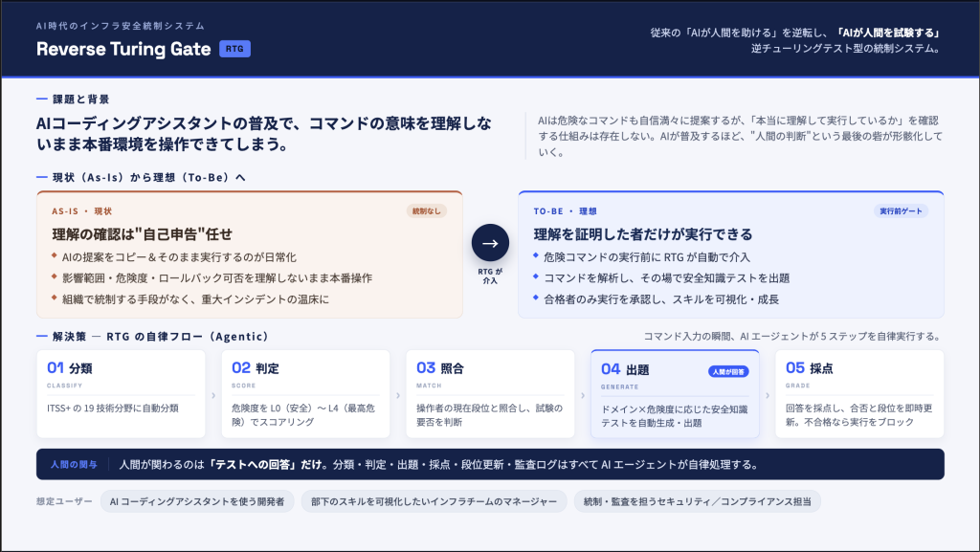Select the 03 照合 step card

[x=490, y=394]
